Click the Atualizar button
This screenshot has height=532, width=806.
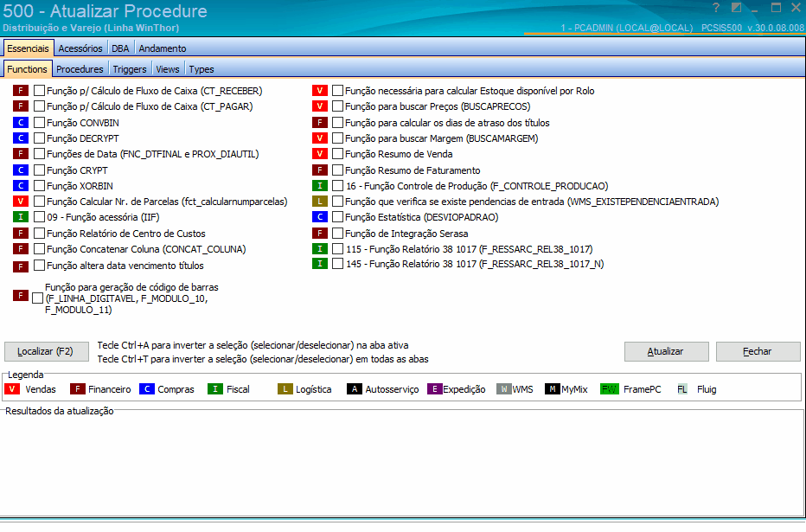(x=666, y=351)
